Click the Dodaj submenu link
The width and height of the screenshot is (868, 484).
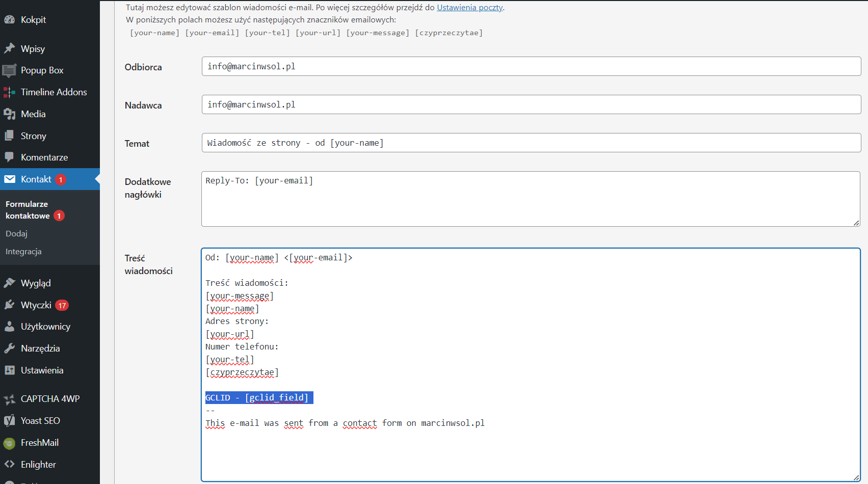click(x=16, y=234)
